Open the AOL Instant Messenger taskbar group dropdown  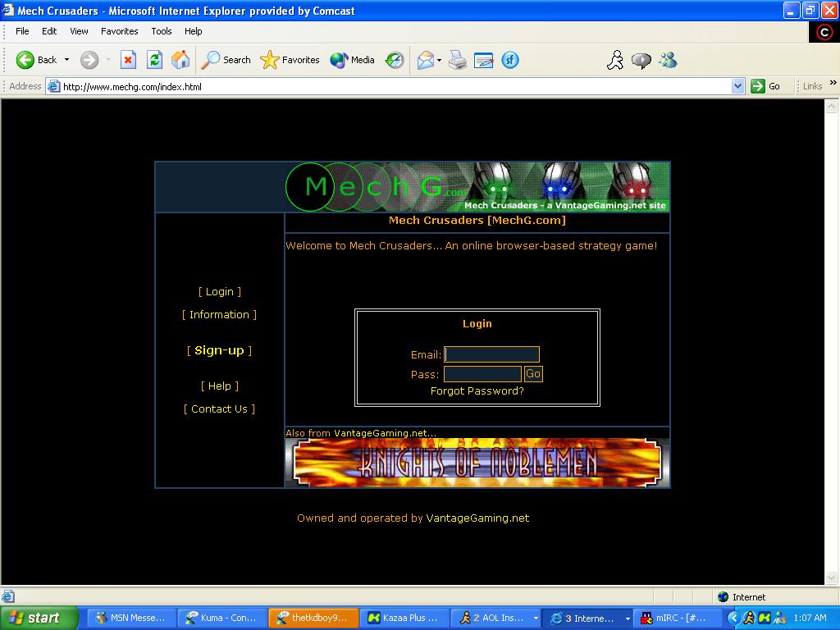535,619
